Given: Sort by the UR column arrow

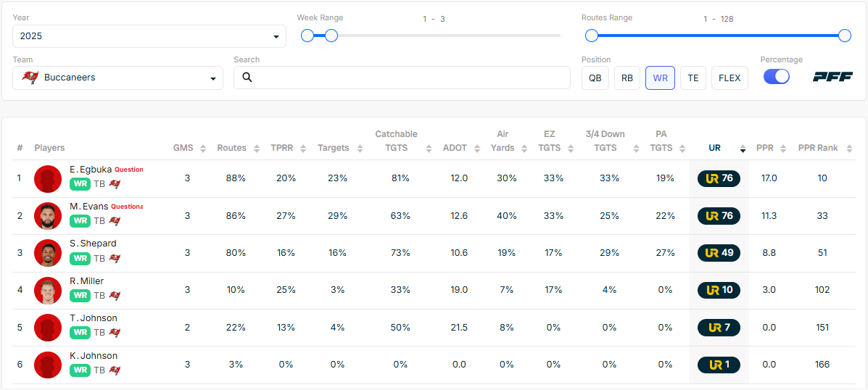Looking at the screenshot, I should [x=743, y=149].
